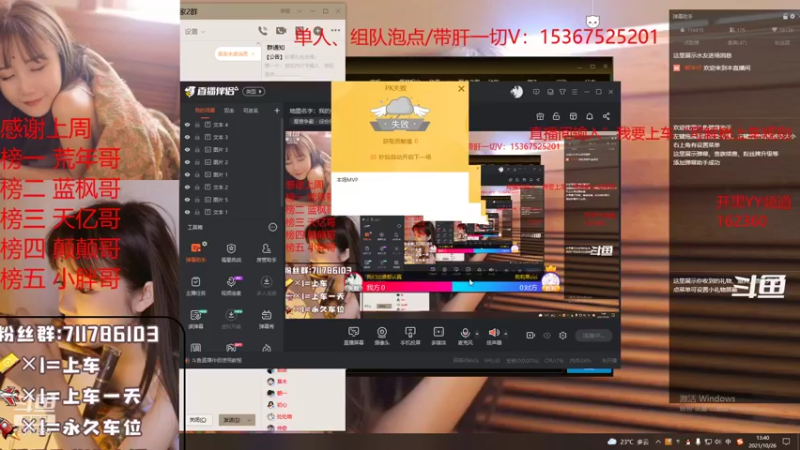Click the 关闭(C) button in QQ chat
This screenshot has width=800, height=450.
click(197, 420)
